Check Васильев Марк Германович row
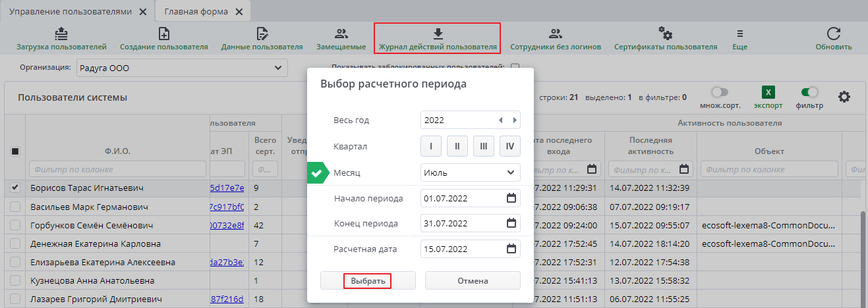The width and height of the screenshot is (868, 308). (x=15, y=207)
